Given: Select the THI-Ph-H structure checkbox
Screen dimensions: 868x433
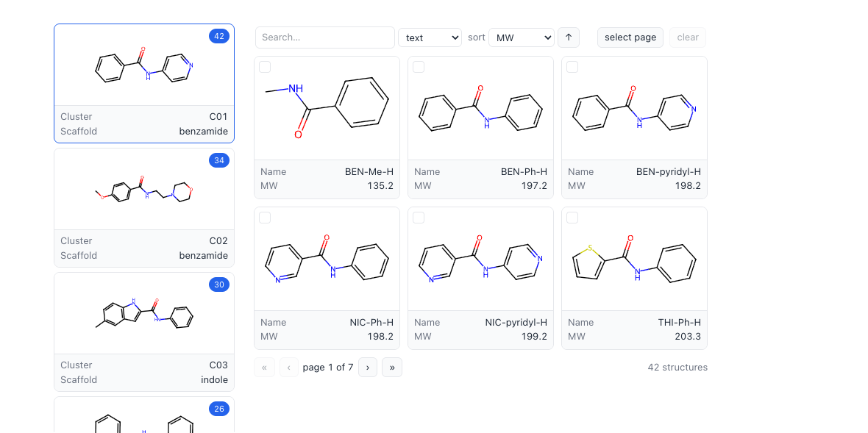Looking at the screenshot, I should (572, 218).
